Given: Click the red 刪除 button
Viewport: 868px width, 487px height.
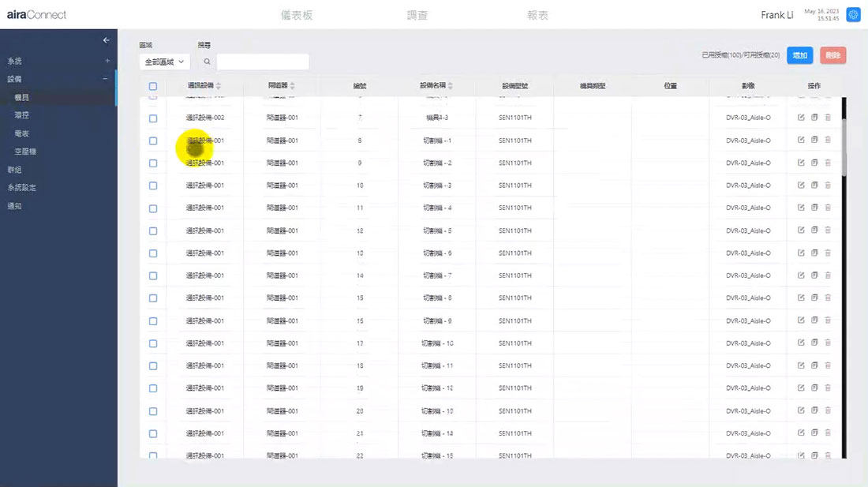Looking at the screenshot, I should tap(833, 55).
